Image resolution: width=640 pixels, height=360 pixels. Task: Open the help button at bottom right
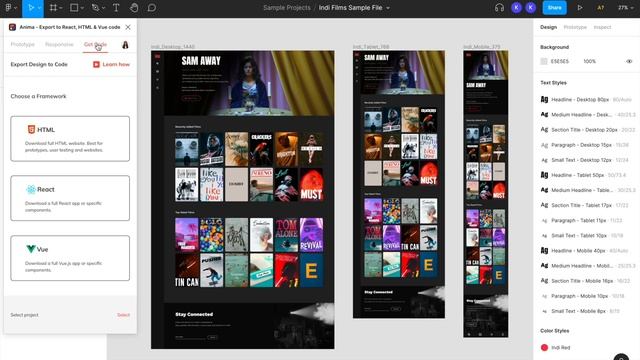click(621, 357)
